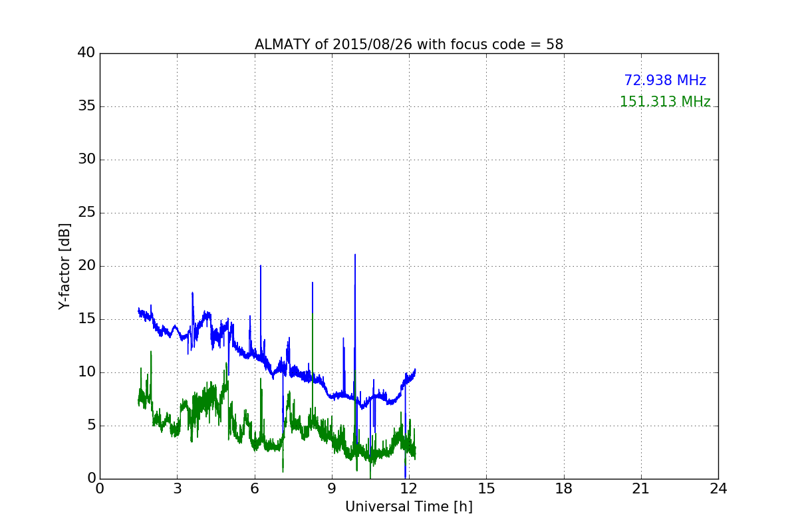
Task: Click x-axis tick label 18
Action: [564, 489]
